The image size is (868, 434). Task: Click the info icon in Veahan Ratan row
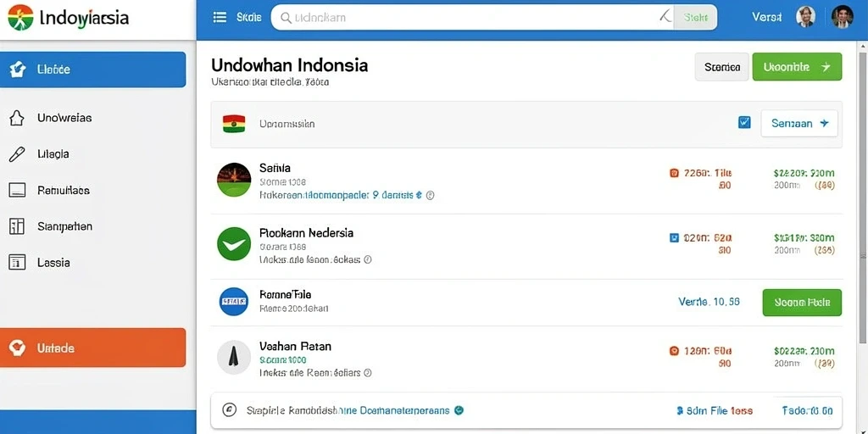368,373
